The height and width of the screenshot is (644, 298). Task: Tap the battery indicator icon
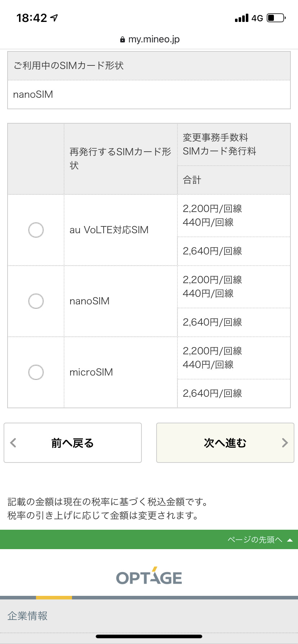276,18
